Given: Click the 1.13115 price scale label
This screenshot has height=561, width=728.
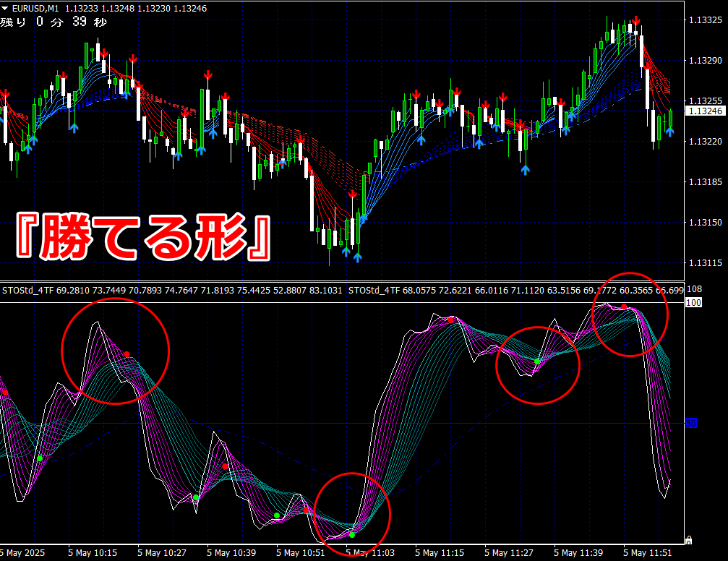Looking at the screenshot, I should pyautogui.click(x=706, y=263).
